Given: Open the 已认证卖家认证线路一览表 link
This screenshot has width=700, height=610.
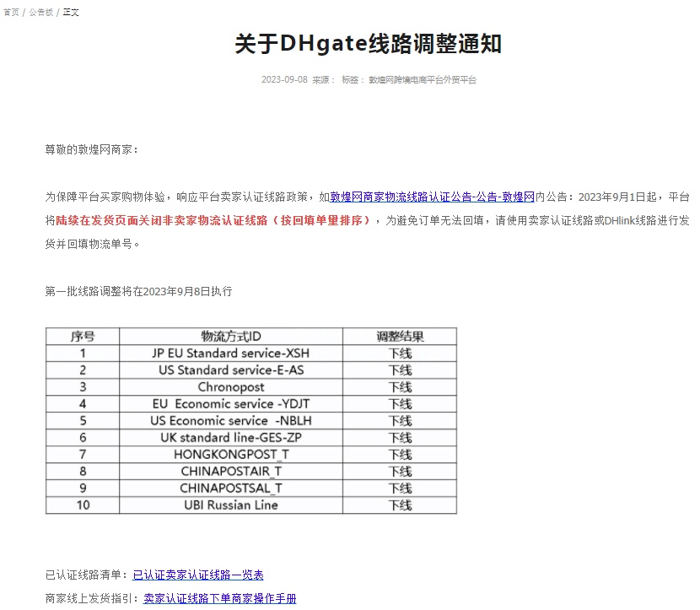Looking at the screenshot, I should click(x=198, y=575).
